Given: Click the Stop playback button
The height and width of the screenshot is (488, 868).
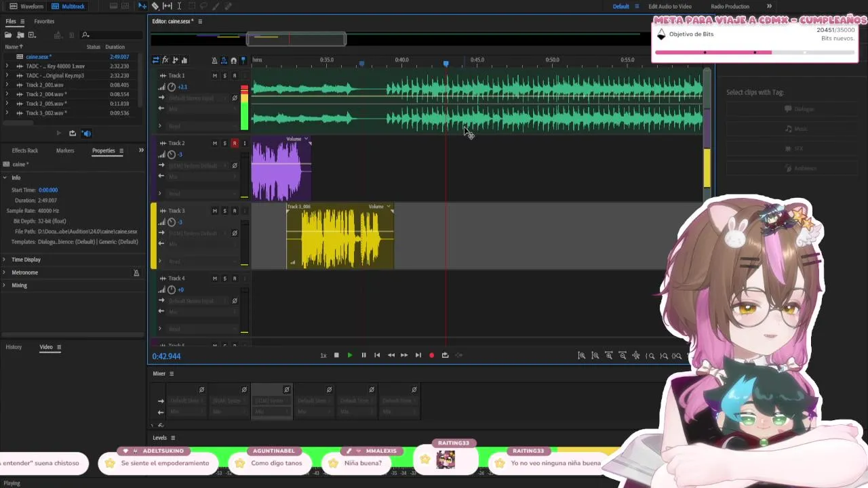Looking at the screenshot, I should (336, 355).
